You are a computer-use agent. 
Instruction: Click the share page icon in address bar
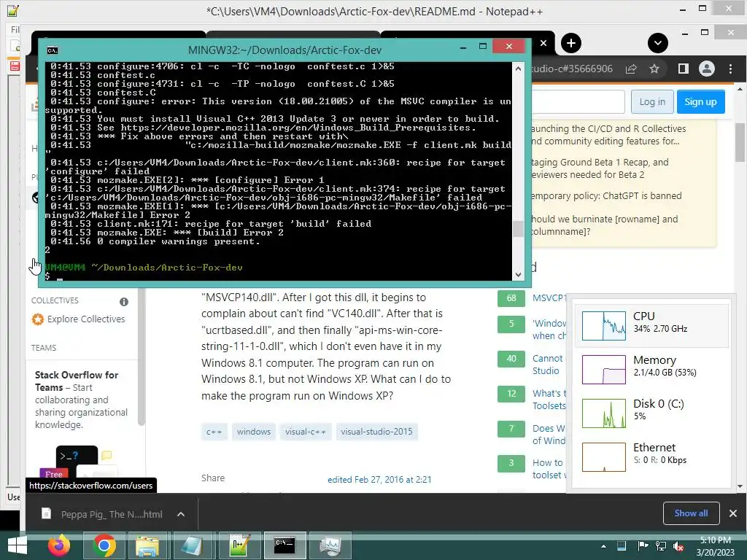tap(631, 69)
